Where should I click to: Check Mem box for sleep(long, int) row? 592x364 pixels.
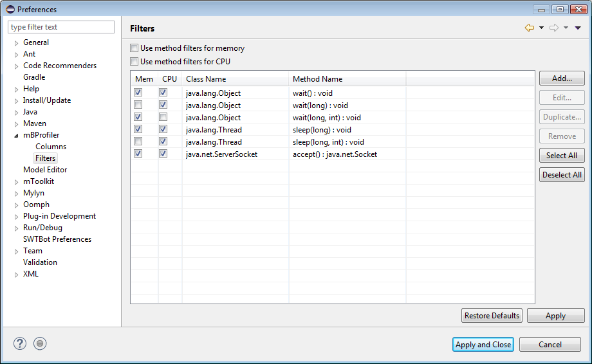[x=138, y=142]
